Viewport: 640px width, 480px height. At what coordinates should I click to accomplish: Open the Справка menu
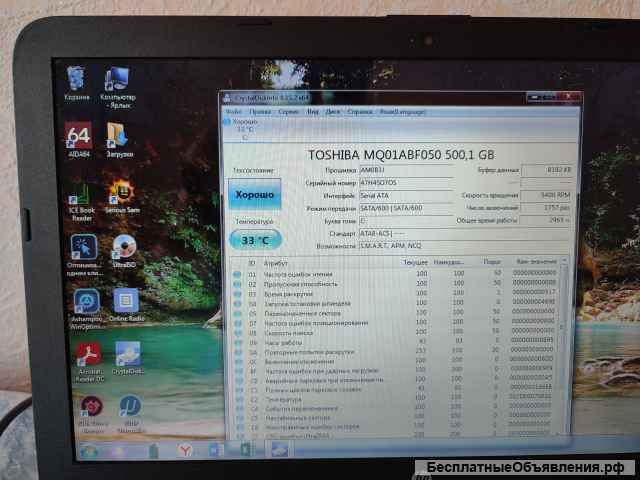tap(360, 112)
